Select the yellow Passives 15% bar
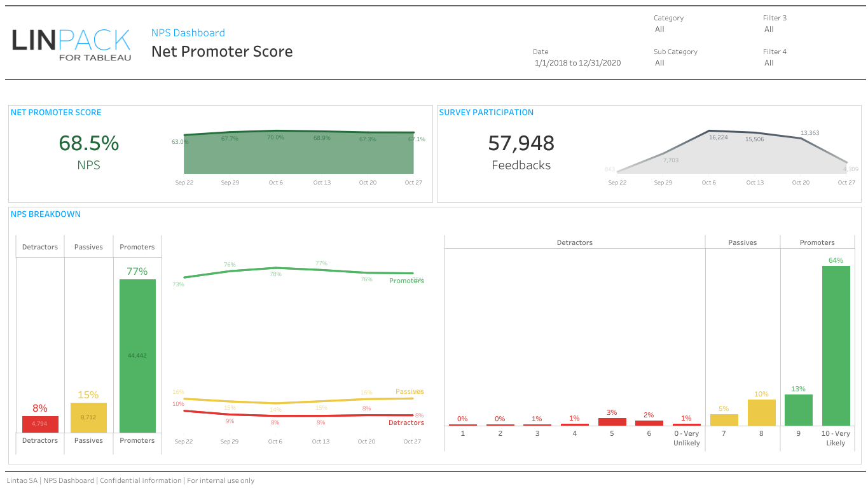 click(88, 417)
